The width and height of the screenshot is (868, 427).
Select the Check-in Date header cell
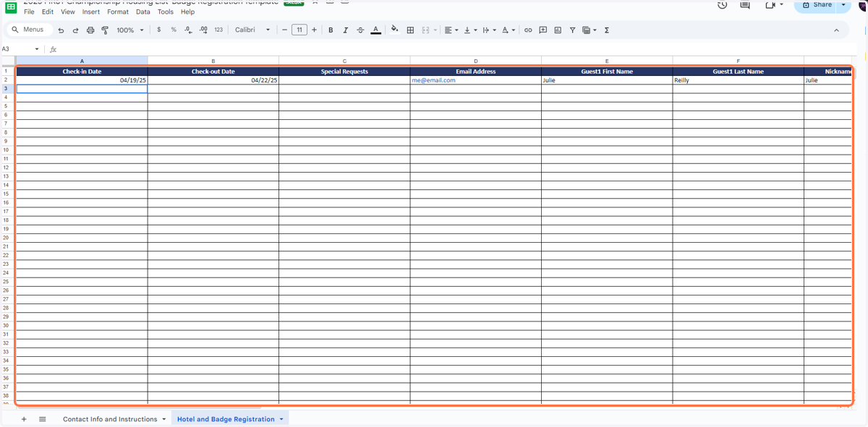(x=82, y=72)
